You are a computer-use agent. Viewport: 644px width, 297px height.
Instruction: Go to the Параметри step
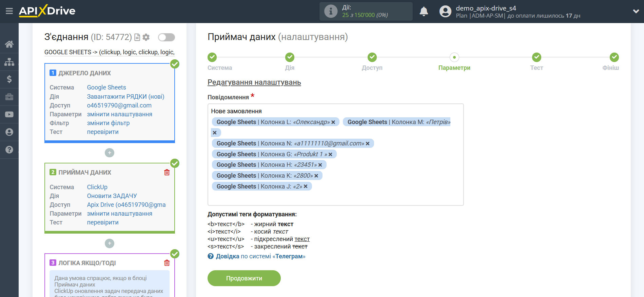pyautogui.click(x=454, y=57)
